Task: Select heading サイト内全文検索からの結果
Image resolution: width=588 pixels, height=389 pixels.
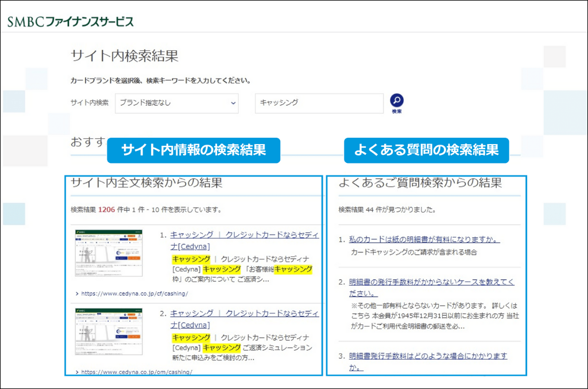Action: click(146, 183)
